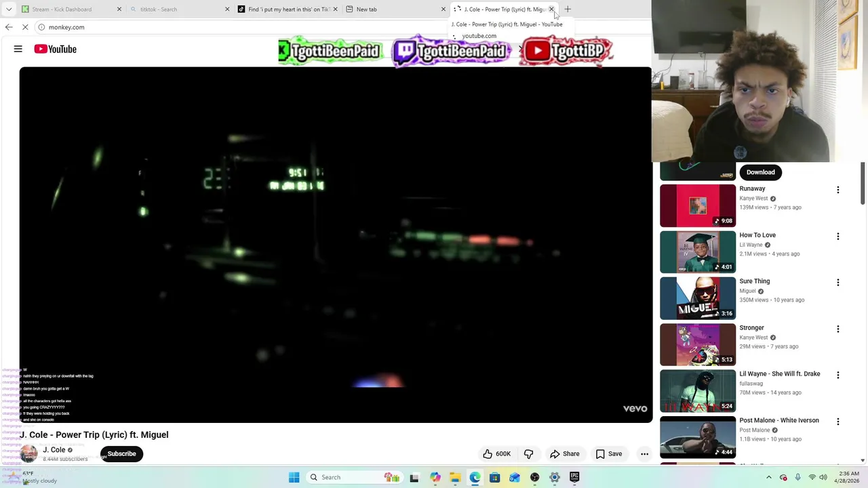This screenshot has height=488, width=868.
Task: Click the site info icon in address bar
Action: click(x=41, y=27)
